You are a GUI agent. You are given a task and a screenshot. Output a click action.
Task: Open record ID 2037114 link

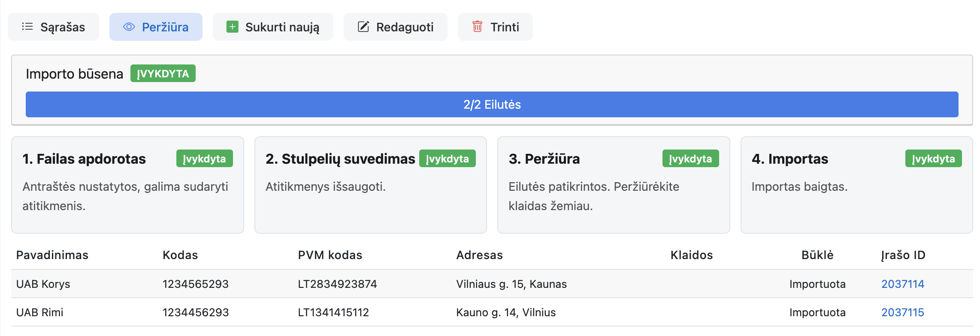[x=902, y=284]
